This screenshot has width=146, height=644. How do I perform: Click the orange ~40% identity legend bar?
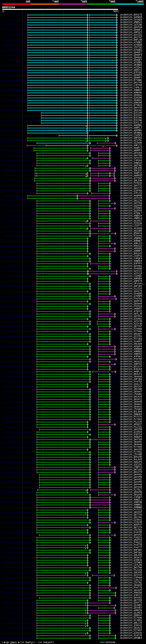coord(45,4)
